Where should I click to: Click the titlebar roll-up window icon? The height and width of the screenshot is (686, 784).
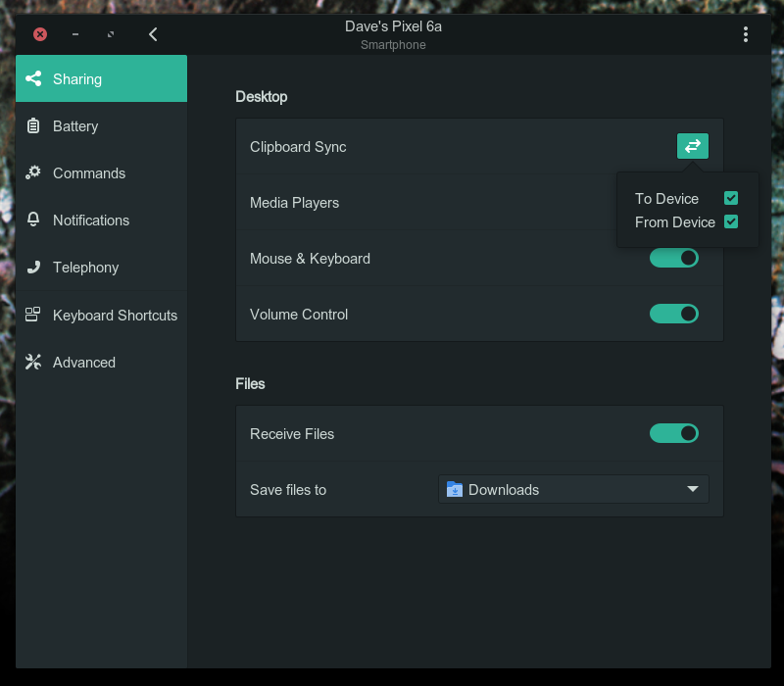[110, 33]
